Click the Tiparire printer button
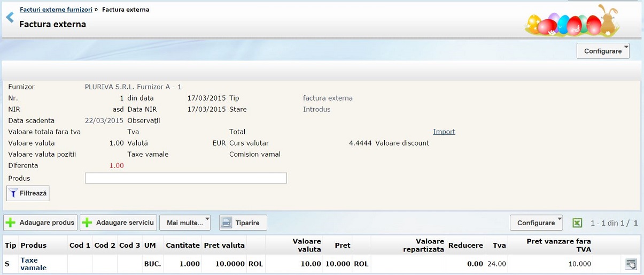The image size is (644, 275). [243, 223]
